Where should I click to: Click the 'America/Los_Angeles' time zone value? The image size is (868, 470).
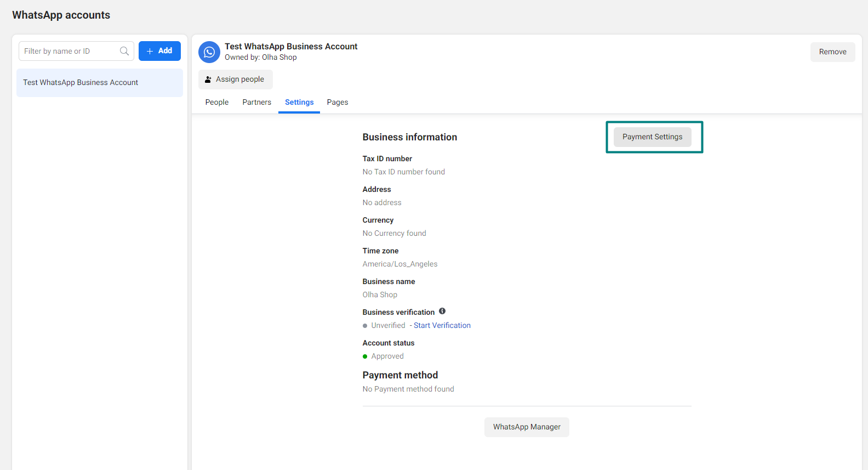tap(400, 264)
